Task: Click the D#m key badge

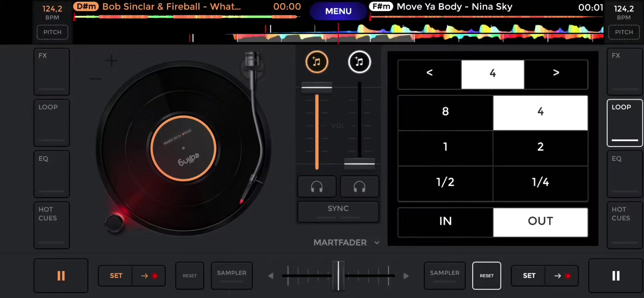Action: (86, 6)
